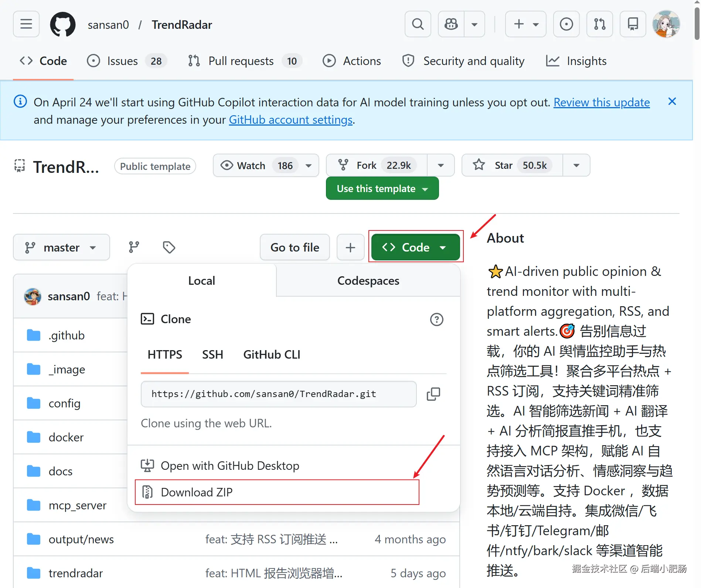Click the sansan0 commit author avatar
Viewport: 701px width, 588px height.
click(33, 297)
